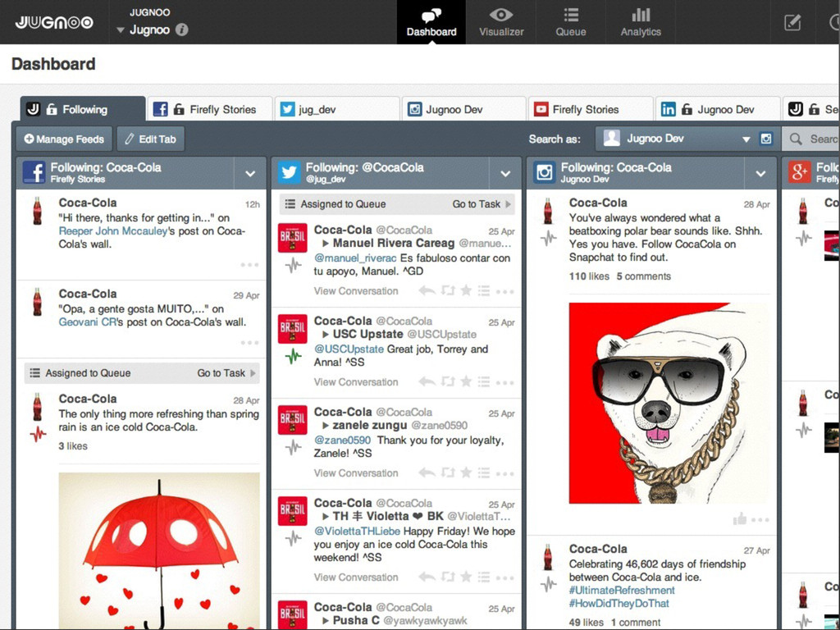
Task: Expand the Facebook Coca-Cola column menu
Action: [x=250, y=174]
